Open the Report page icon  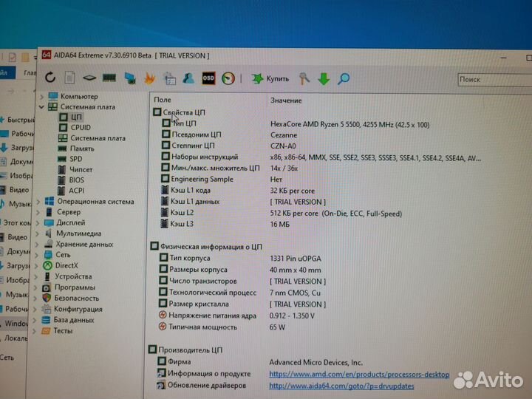[70, 78]
